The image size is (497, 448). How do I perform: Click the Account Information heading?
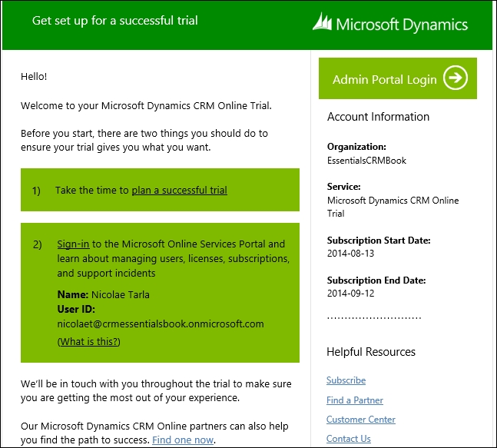pyautogui.click(x=378, y=117)
